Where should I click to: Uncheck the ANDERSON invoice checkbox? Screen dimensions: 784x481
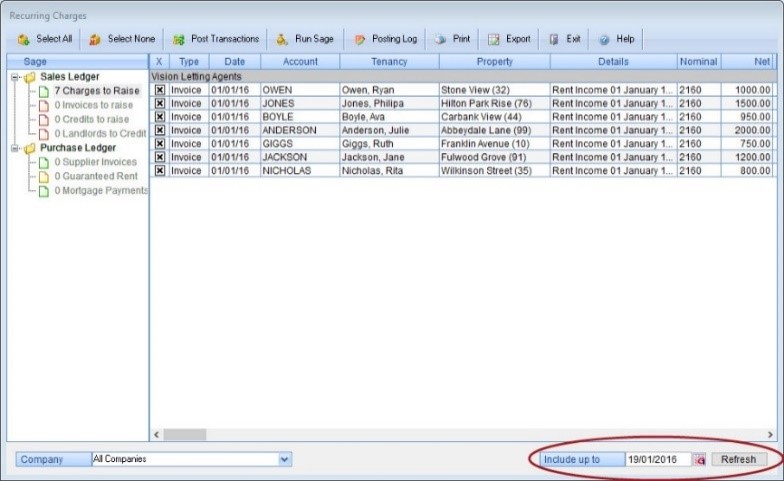[160, 130]
